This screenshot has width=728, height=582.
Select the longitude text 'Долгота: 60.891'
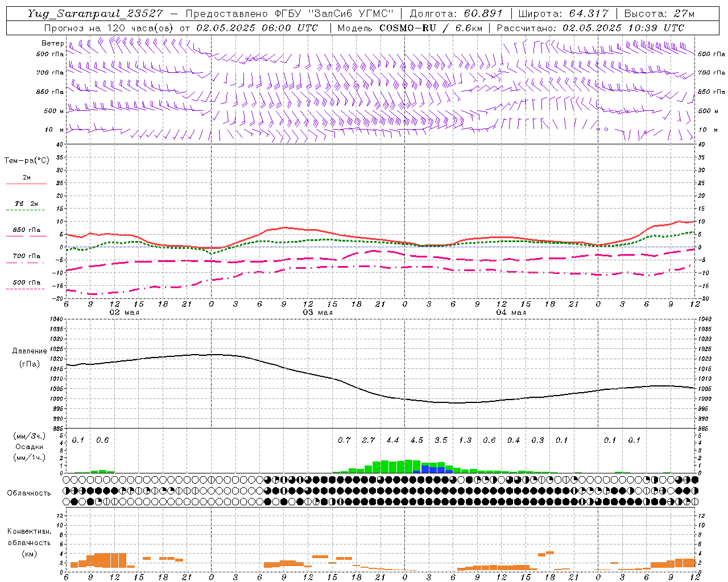[x=456, y=14]
